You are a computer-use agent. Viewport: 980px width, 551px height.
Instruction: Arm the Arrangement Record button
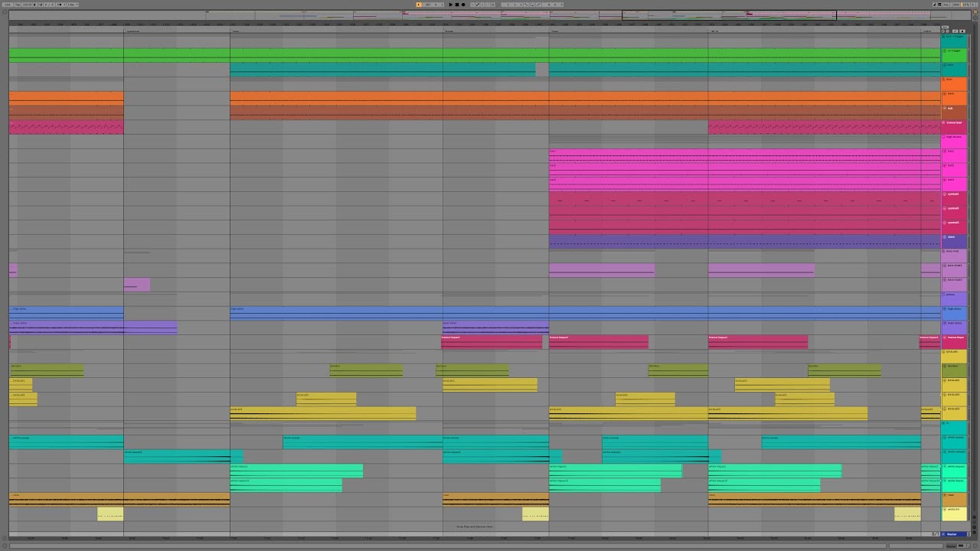point(463,5)
